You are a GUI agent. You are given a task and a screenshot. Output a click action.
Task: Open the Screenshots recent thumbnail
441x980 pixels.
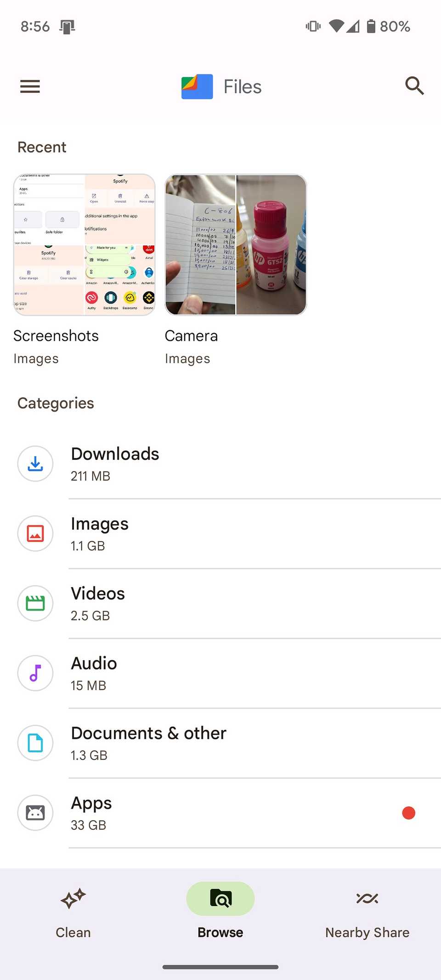click(x=84, y=244)
